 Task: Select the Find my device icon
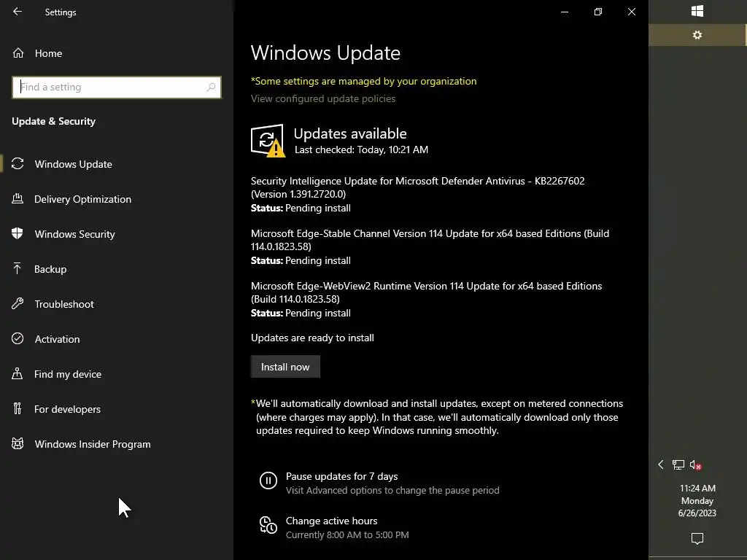point(18,373)
